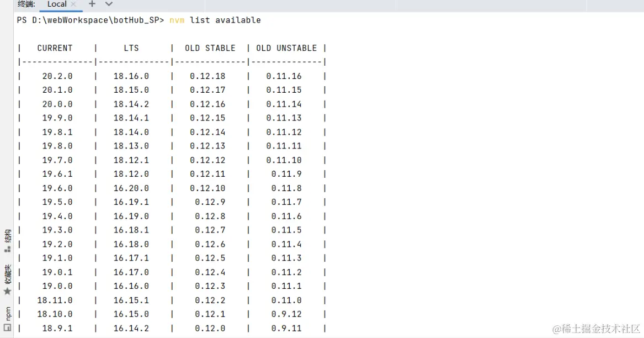
Task: Select old unstable version 0.11.10
Action: [x=284, y=160]
